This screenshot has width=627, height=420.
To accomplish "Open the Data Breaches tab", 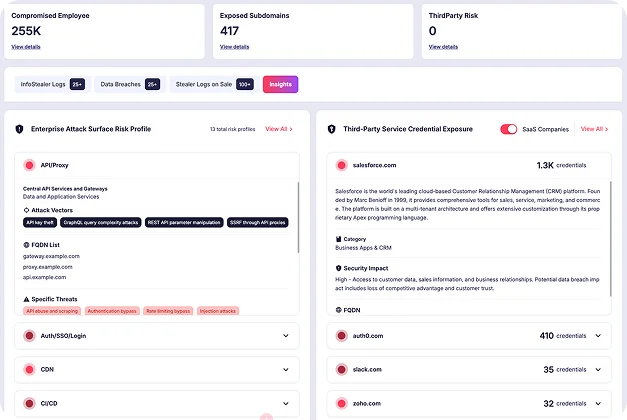I will [x=130, y=84].
